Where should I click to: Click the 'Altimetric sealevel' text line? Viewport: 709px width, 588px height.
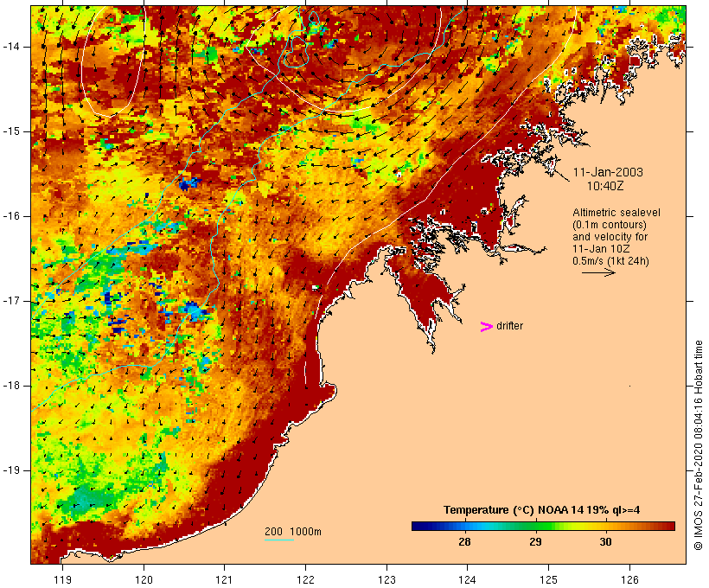(x=616, y=213)
